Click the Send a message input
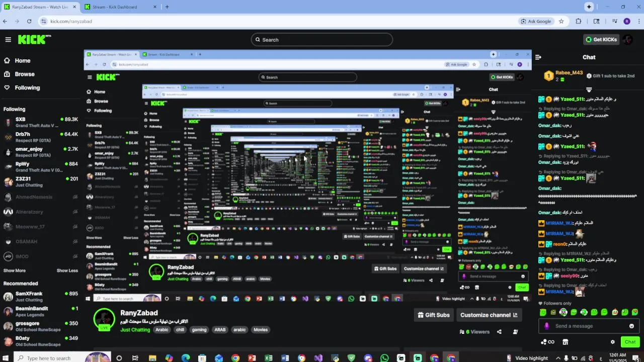Screen dimensions: 644x362 click(589, 326)
